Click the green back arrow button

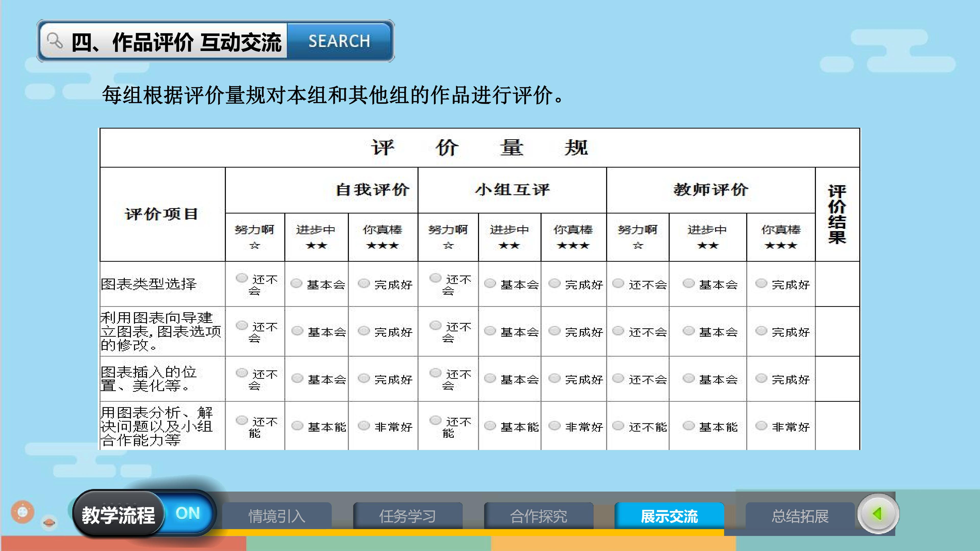[878, 514]
